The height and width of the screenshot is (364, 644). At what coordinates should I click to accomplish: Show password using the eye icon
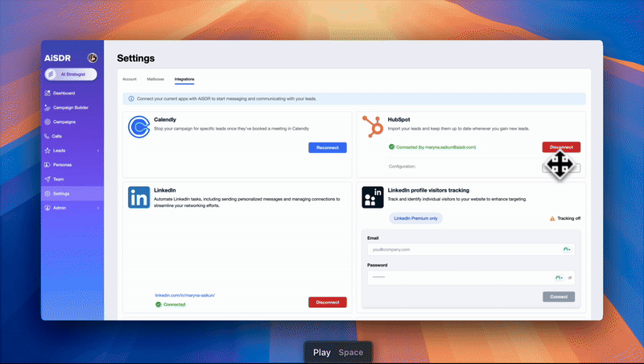[570, 277]
